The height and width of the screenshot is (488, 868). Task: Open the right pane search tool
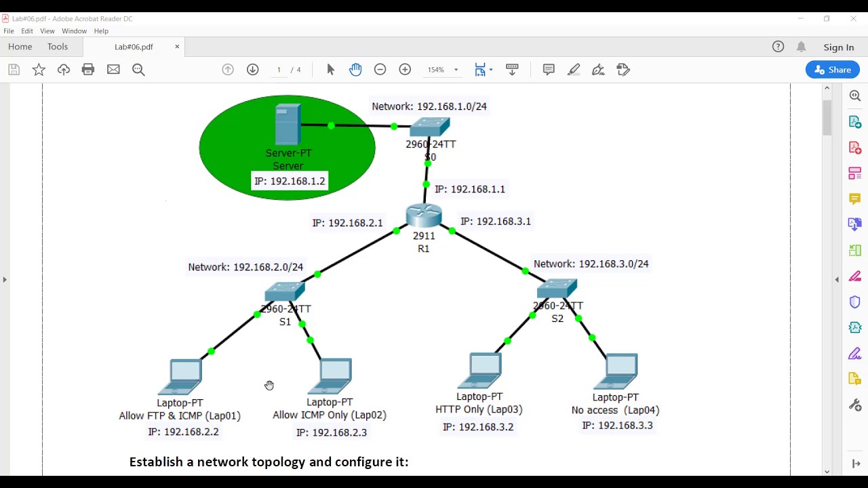tap(855, 96)
